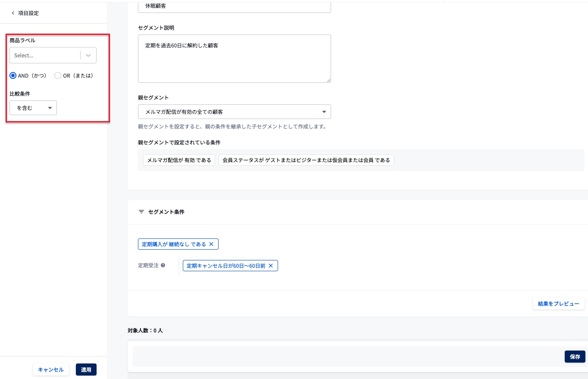Open the help tooltip icon beside 定期受注

pos(163,266)
